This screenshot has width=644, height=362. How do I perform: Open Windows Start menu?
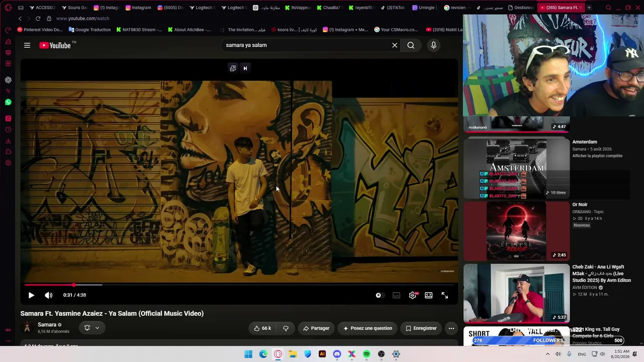click(248, 354)
